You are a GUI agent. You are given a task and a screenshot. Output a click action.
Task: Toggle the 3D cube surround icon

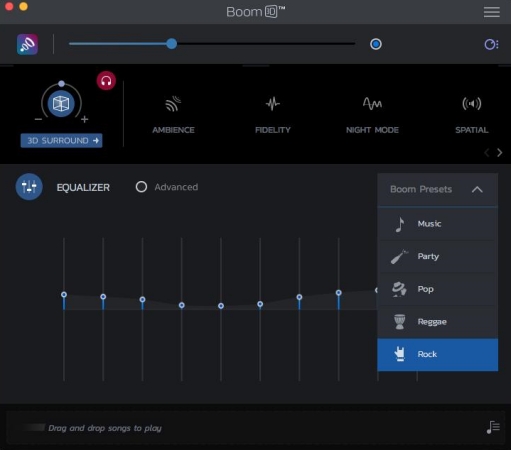(x=61, y=103)
